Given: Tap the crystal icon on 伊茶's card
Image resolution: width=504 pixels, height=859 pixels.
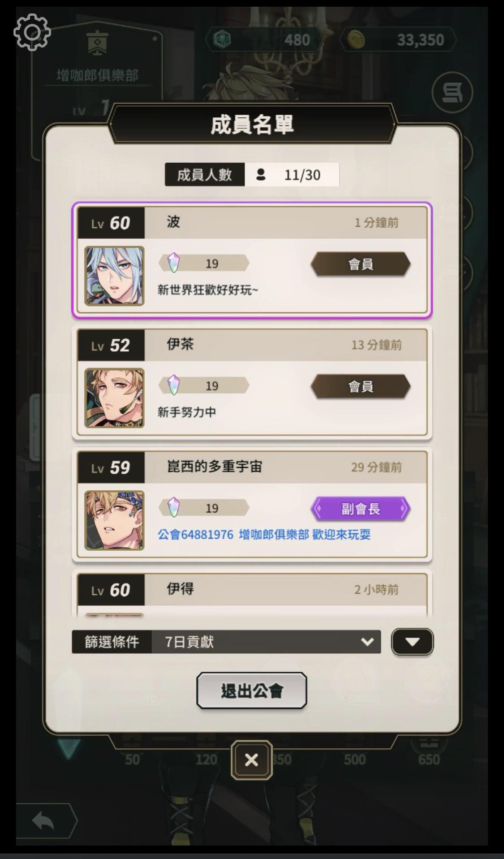Looking at the screenshot, I should 173,385.
